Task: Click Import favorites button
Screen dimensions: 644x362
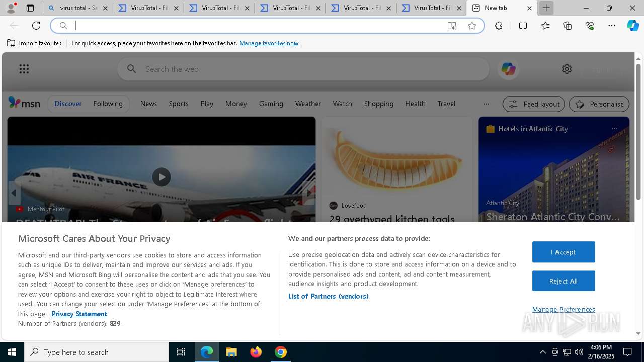Action: point(34,43)
